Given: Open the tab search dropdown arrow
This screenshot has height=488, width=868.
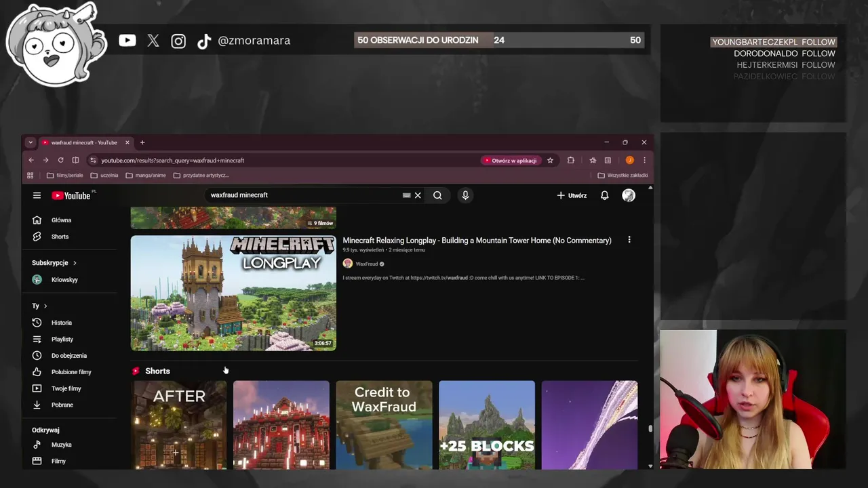Looking at the screenshot, I should [31, 142].
